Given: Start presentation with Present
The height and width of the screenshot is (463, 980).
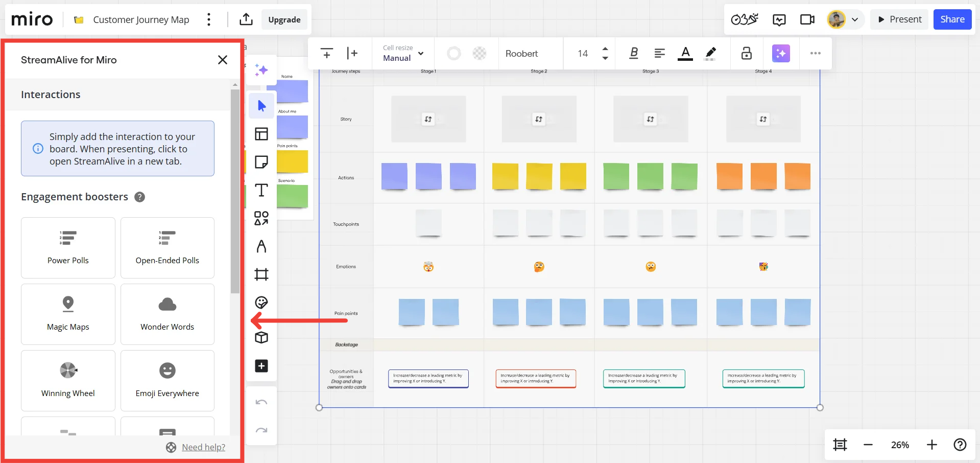Looking at the screenshot, I should point(899,19).
